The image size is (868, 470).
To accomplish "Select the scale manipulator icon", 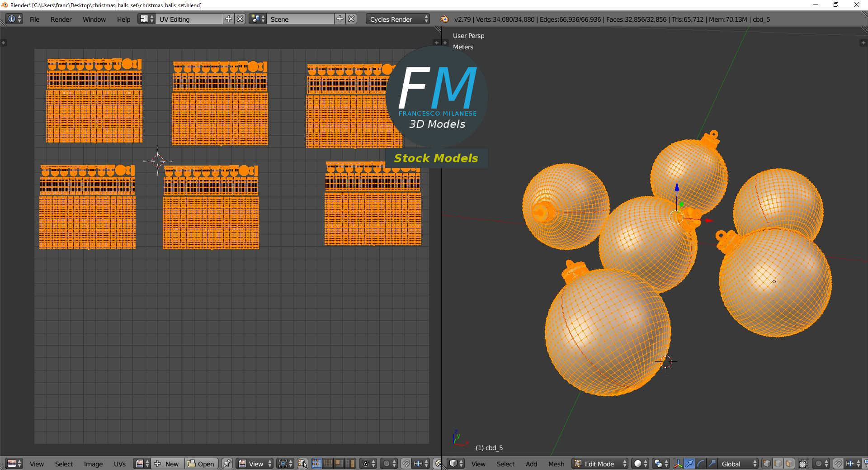I will point(712,464).
